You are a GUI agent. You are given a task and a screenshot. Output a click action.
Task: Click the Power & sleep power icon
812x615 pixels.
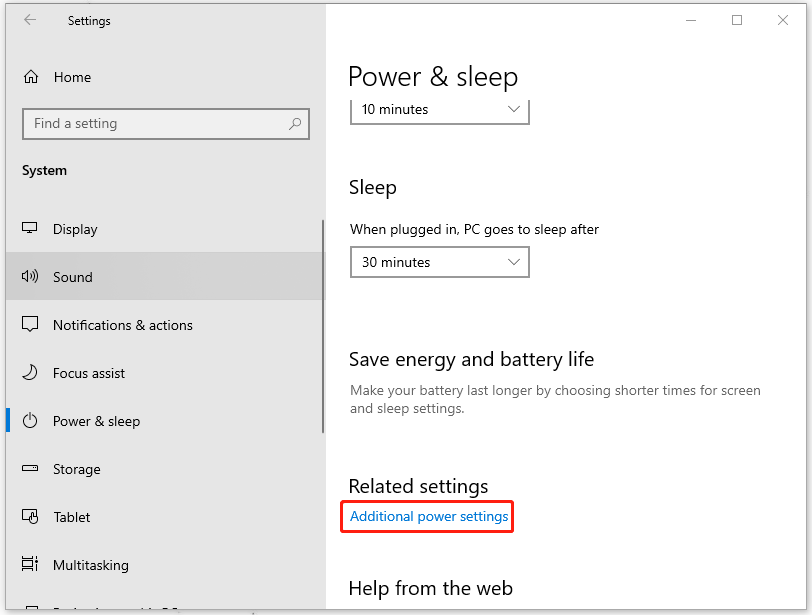29,421
